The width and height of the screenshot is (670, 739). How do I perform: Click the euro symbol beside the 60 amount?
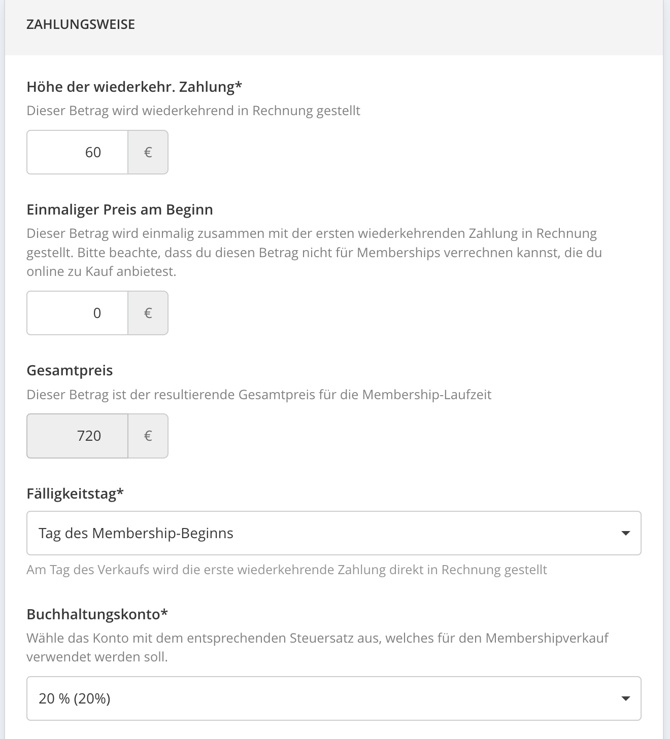148,152
